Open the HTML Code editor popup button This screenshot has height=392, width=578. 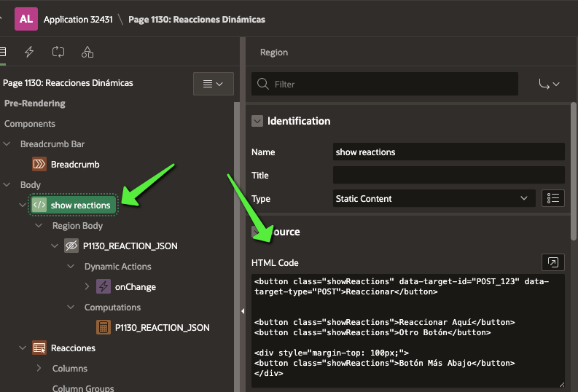pos(553,262)
